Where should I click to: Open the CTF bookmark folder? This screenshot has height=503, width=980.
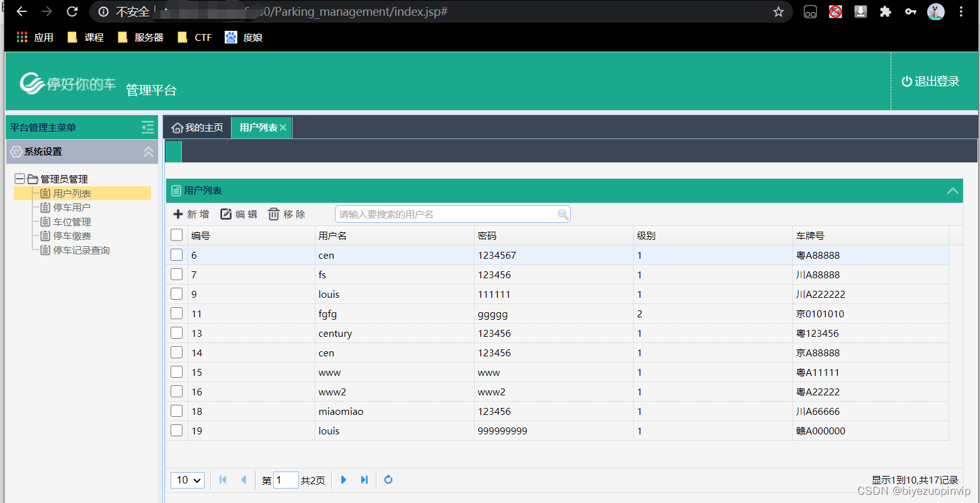195,37
